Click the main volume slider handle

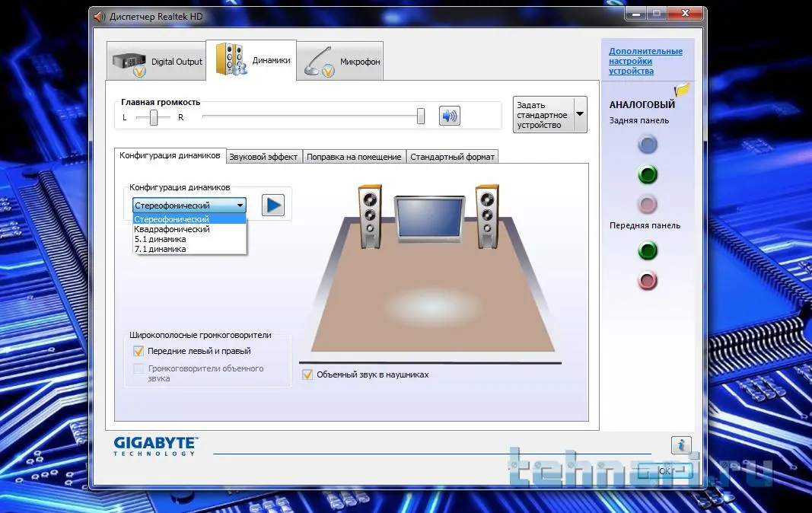pyautogui.click(x=421, y=116)
